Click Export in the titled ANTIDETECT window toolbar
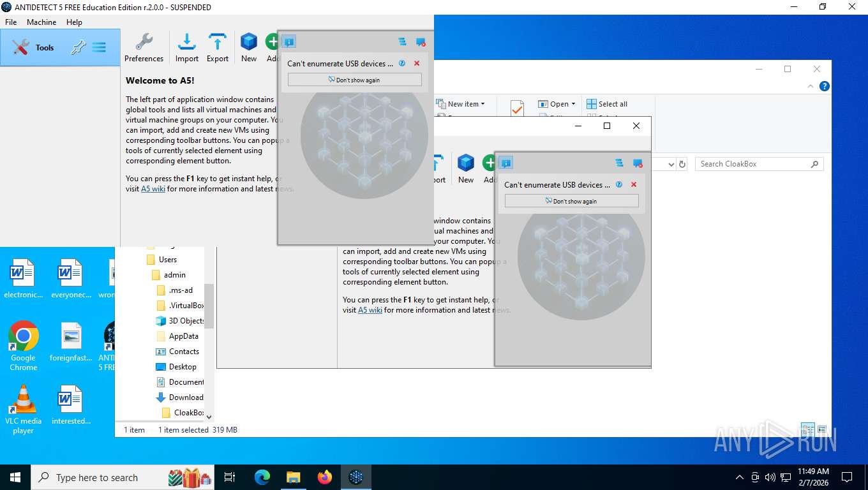Screen dimensions: 868x490 tap(218, 48)
